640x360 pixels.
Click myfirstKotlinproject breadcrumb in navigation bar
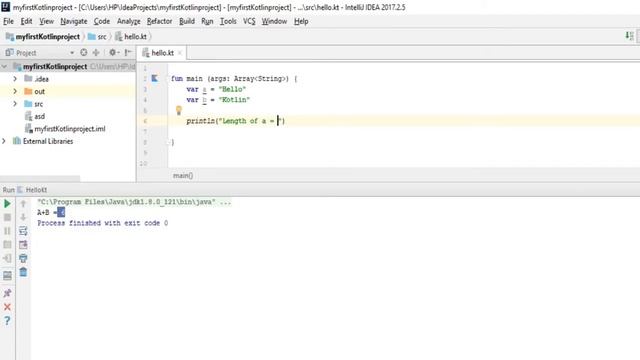point(43,37)
